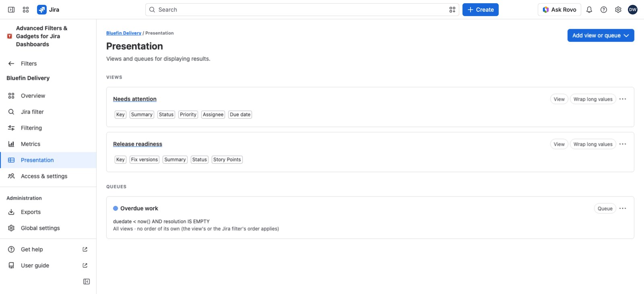The height and width of the screenshot is (294, 644).
Task: Open Global settings
Action: pos(48,228)
